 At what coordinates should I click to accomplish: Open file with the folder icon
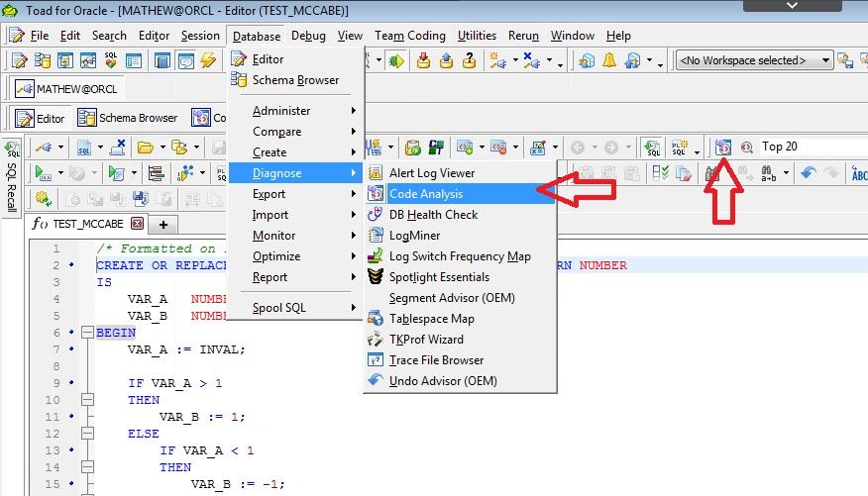145,148
